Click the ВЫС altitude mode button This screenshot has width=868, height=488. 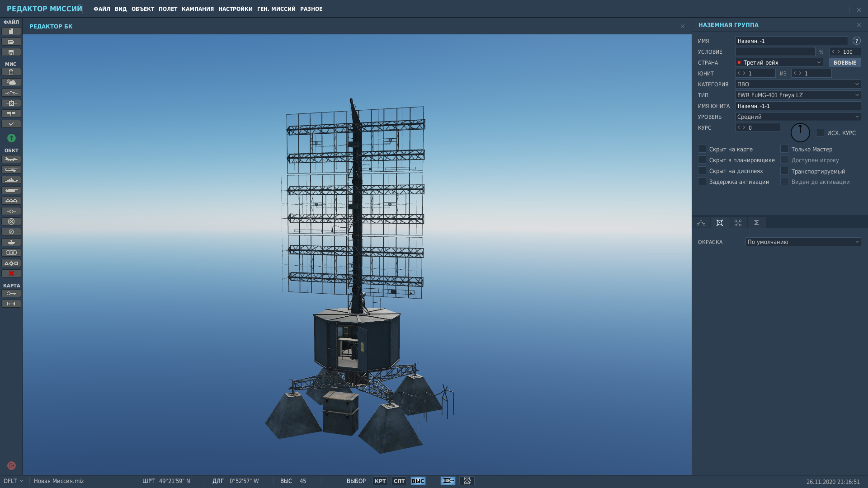[x=418, y=481]
